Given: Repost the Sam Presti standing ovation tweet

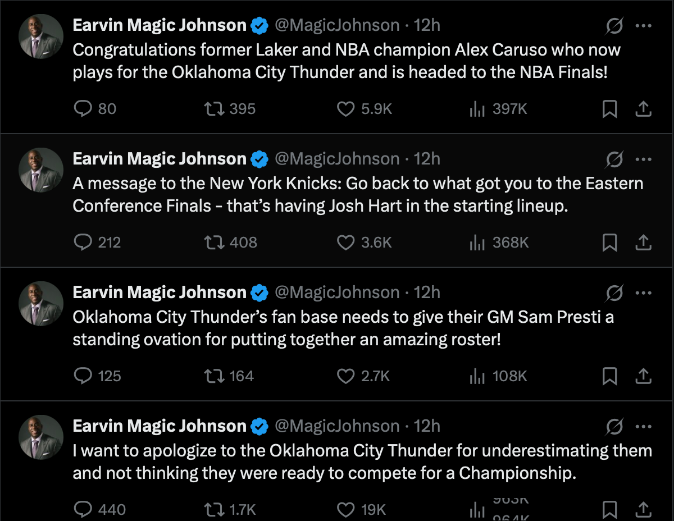Looking at the screenshot, I should tap(214, 376).
